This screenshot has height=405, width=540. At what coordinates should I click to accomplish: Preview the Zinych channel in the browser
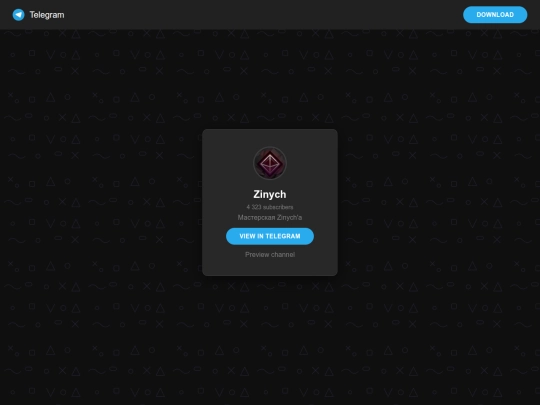point(270,255)
